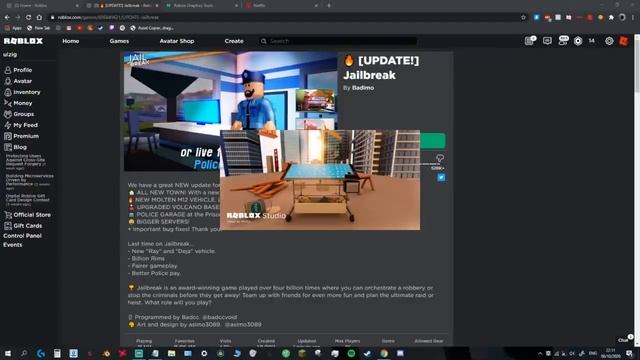Image resolution: width=640 pixels, height=360 pixels.
Task: Switch to the third tab with green icon
Action: pos(201,6)
